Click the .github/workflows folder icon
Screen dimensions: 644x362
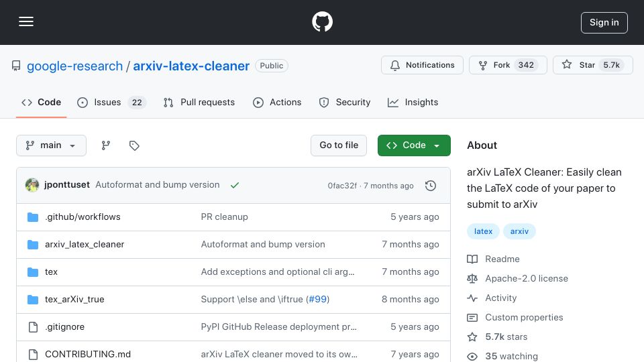point(33,217)
